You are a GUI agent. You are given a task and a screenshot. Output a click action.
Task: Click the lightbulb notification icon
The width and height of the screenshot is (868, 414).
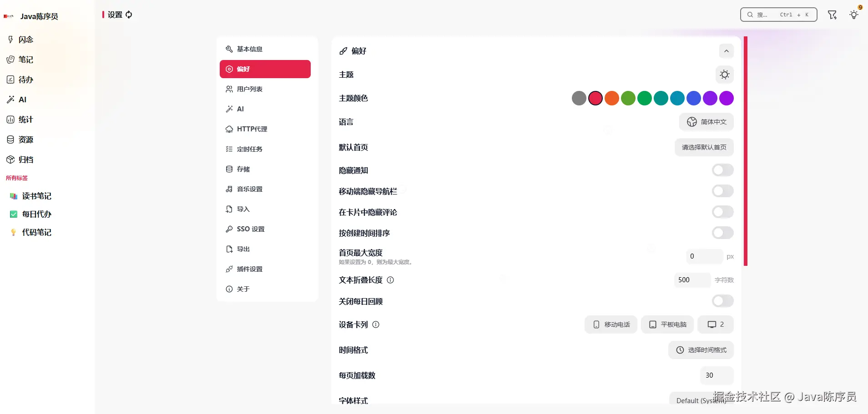854,15
